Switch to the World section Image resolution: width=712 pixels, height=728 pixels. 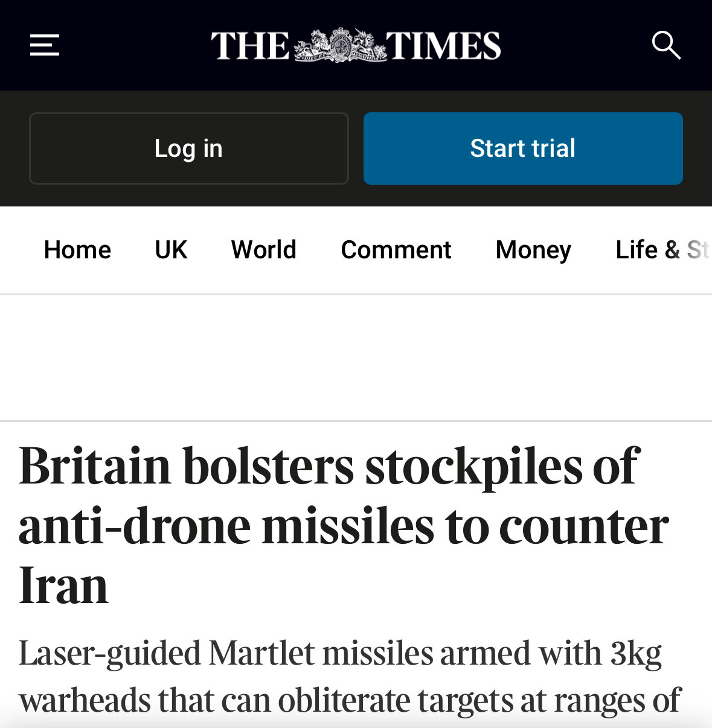click(264, 250)
